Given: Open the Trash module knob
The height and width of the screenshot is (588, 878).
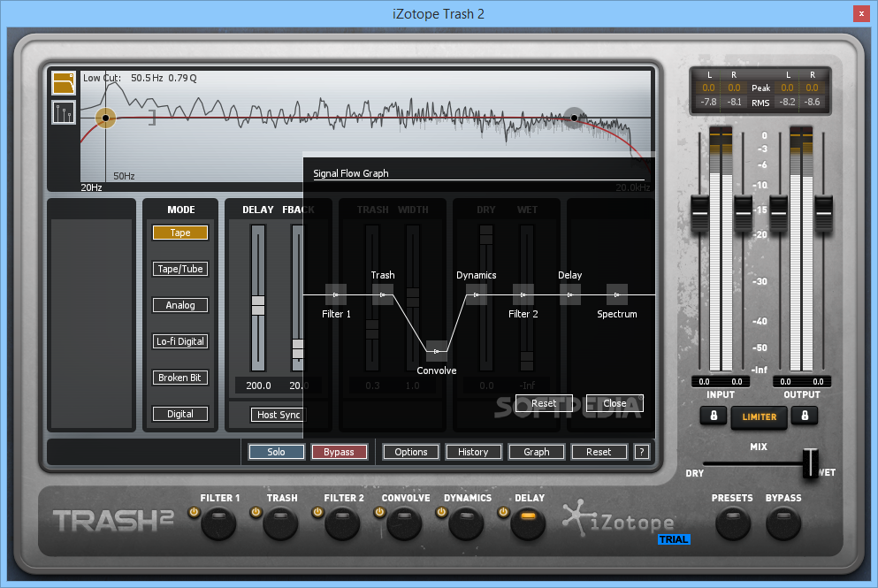Looking at the screenshot, I should 280,523.
